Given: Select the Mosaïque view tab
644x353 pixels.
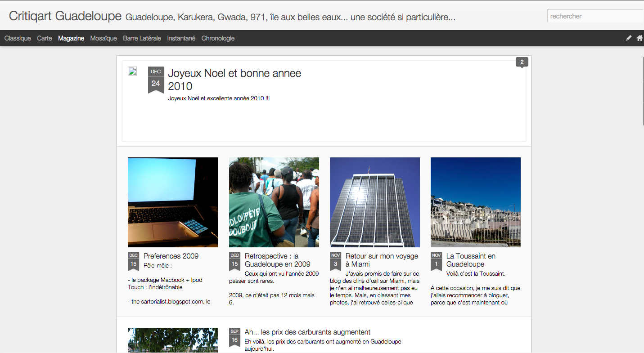Looking at the screenshot, I should pyautogui.click(x=104, y=38).
